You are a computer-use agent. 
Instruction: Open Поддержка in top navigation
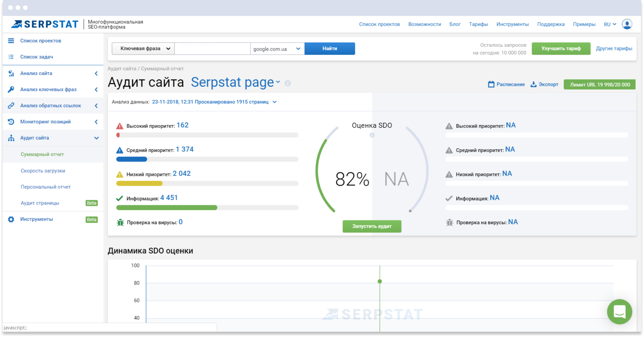(x=551, y=24)
